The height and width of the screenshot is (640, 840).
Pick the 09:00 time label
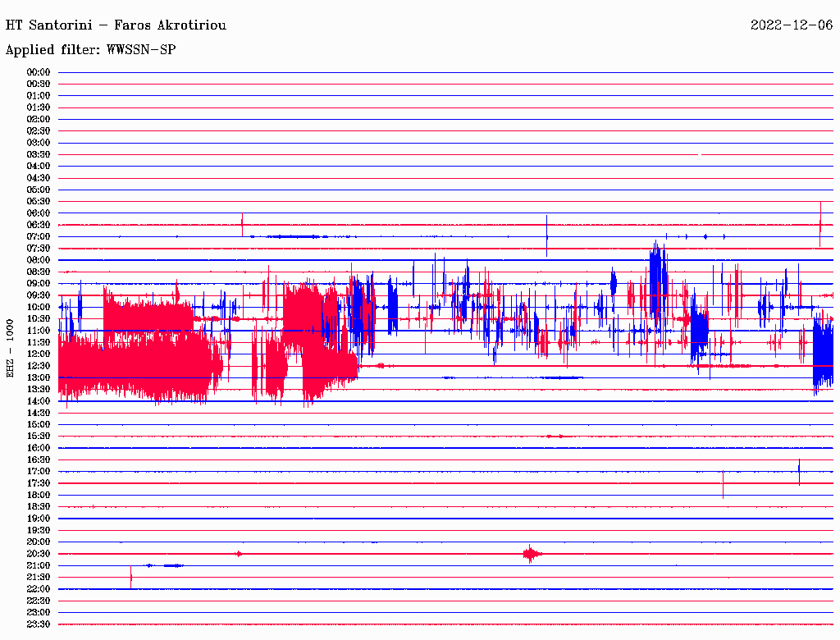(x=38, y=284)
